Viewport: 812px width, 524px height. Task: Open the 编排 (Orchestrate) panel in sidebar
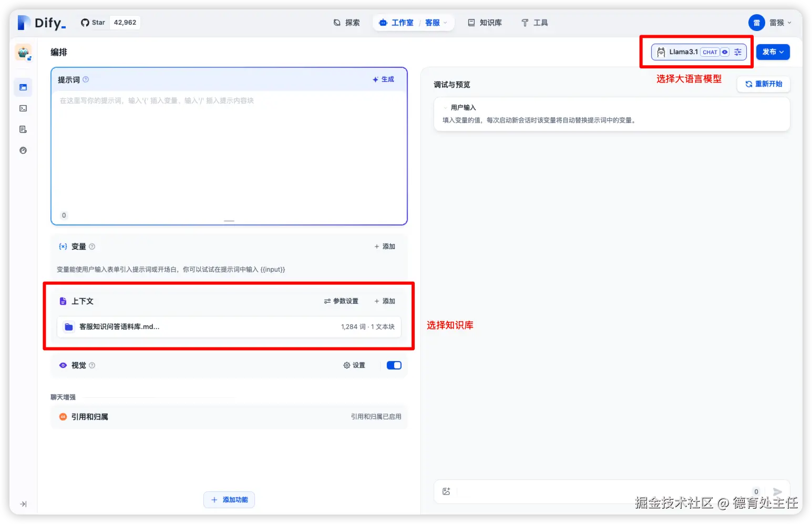tap(23, 87)
